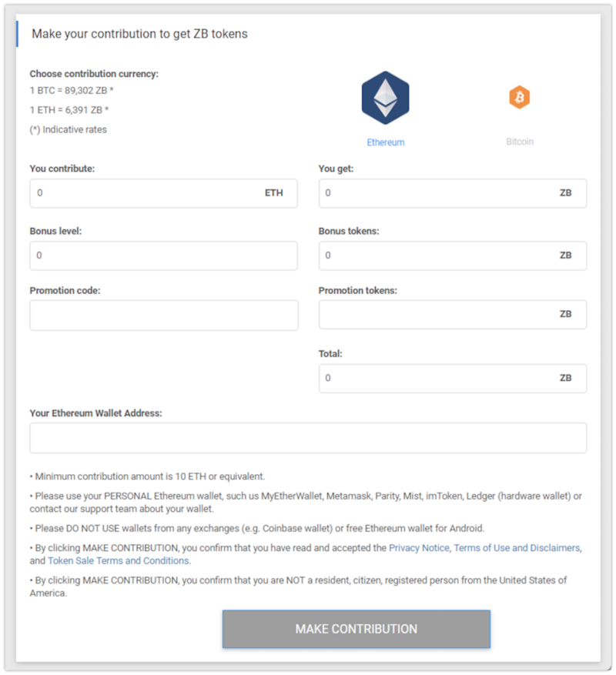Image resolution: width=616 pixels, height=675 pixels.
Task: Click the Total ZB field
Action: tap(452, 379)
